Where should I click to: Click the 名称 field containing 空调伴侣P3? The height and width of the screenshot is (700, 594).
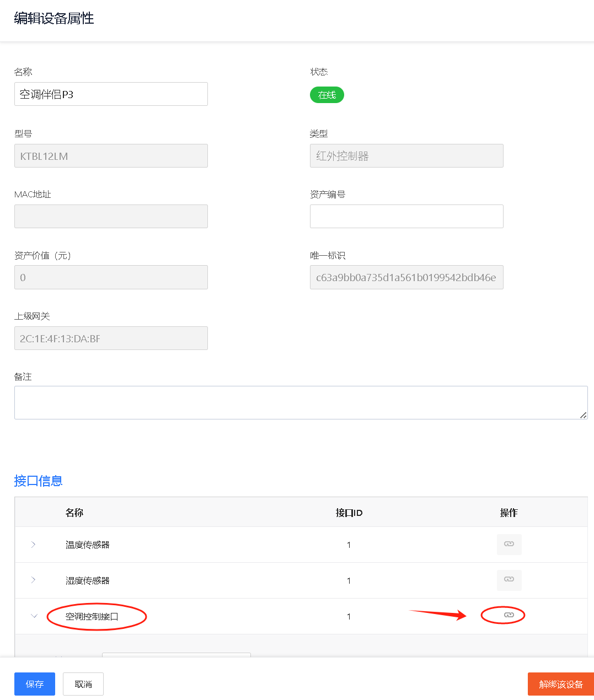(111, 94)
